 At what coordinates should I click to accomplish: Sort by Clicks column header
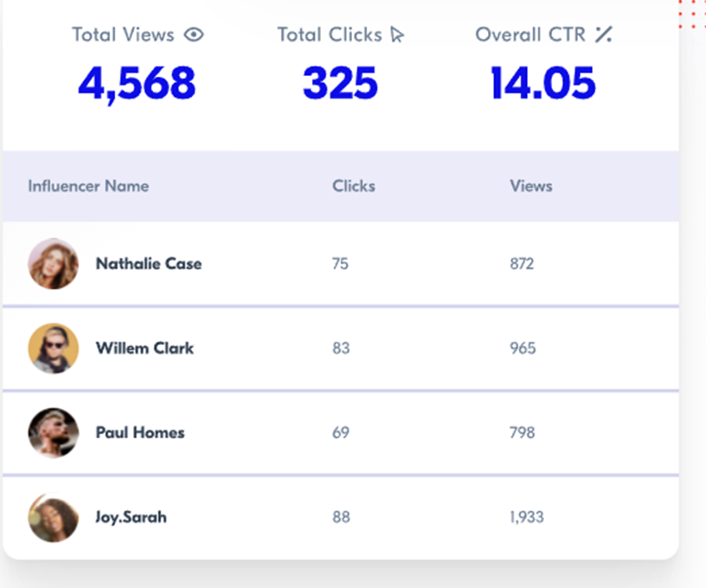(x=354, y=186)
